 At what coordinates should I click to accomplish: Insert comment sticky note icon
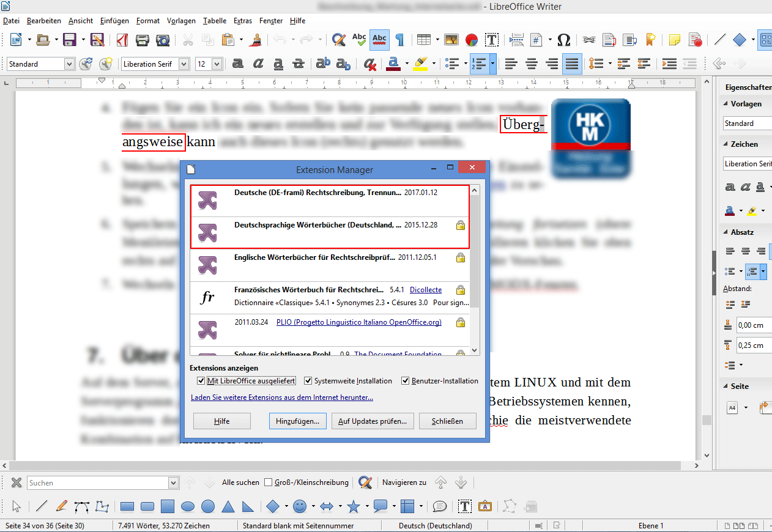pos(675,40)
